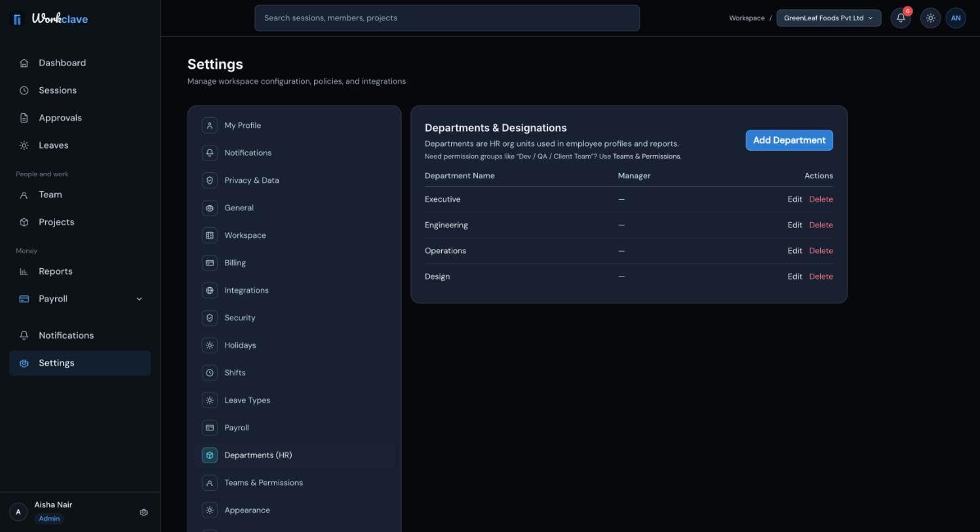The height and width of the screenshot is (532, 980).
Task: Click the Dashboard home icon in sidebar
Action: pyautogui.click(x=24, y=63)
